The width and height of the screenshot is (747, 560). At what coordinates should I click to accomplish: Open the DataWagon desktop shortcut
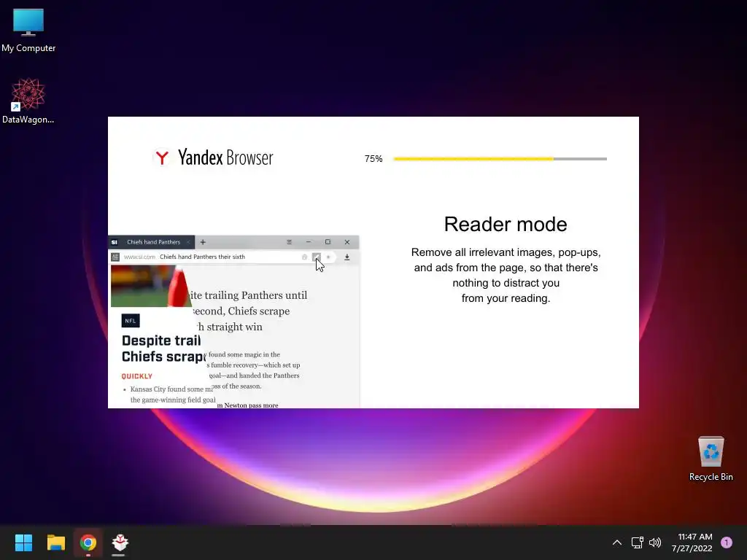28,101
